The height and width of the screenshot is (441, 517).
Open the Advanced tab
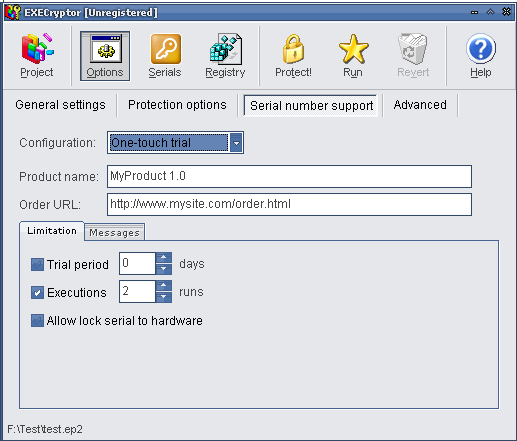[x=420, y=105]
